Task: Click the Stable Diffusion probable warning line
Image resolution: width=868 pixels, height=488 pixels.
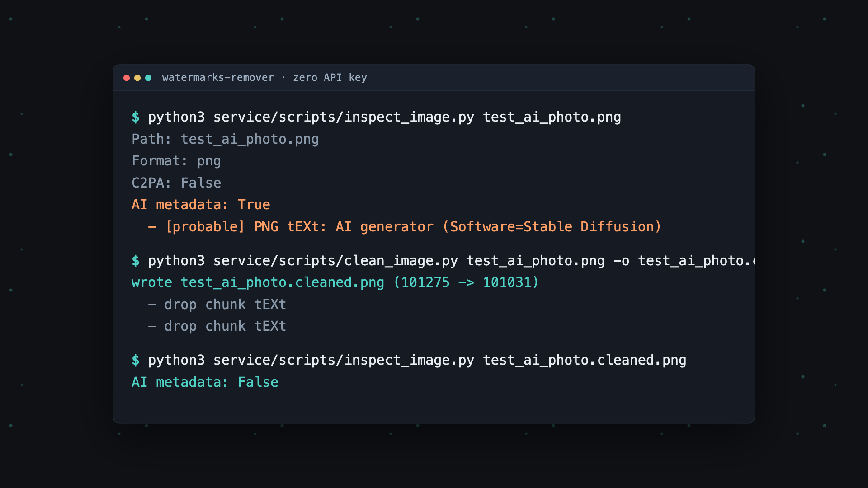Action: tap(405, 227)
